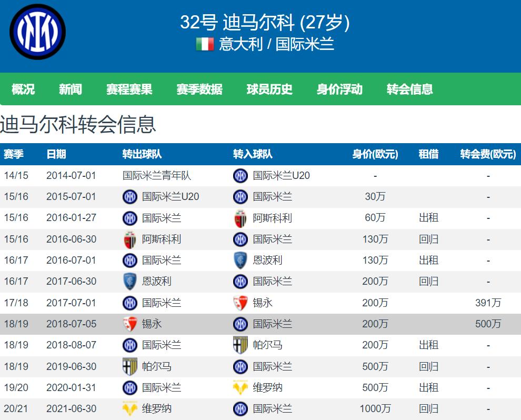Click the 500万 transfer fee in 2018-07-05 row

(x=488, y=324)
